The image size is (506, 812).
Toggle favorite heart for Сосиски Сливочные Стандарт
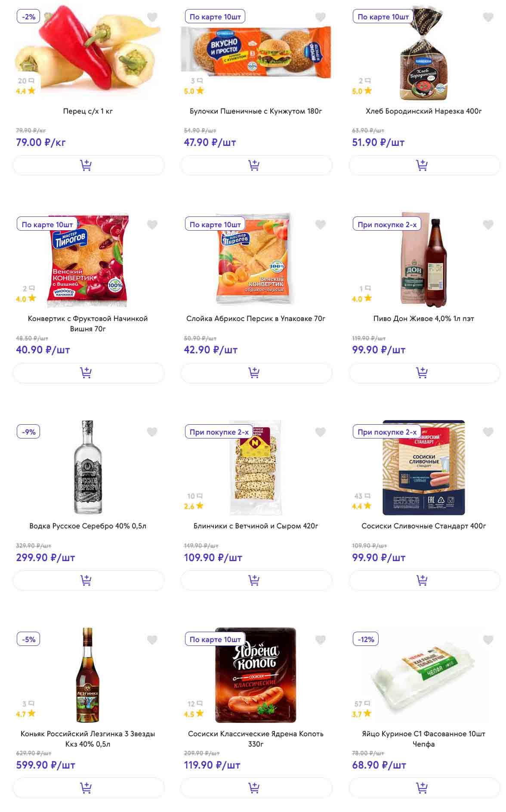click(488, 432)
